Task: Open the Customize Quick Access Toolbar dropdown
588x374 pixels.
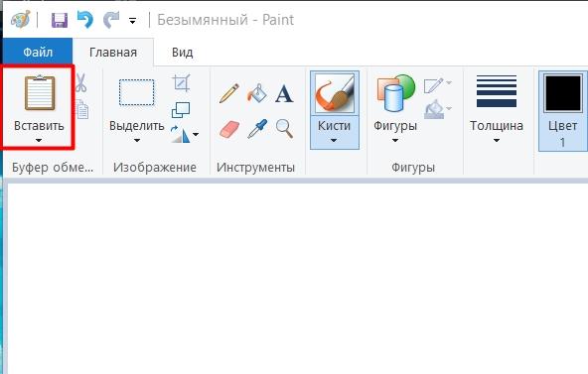Action: click(132, 21)
